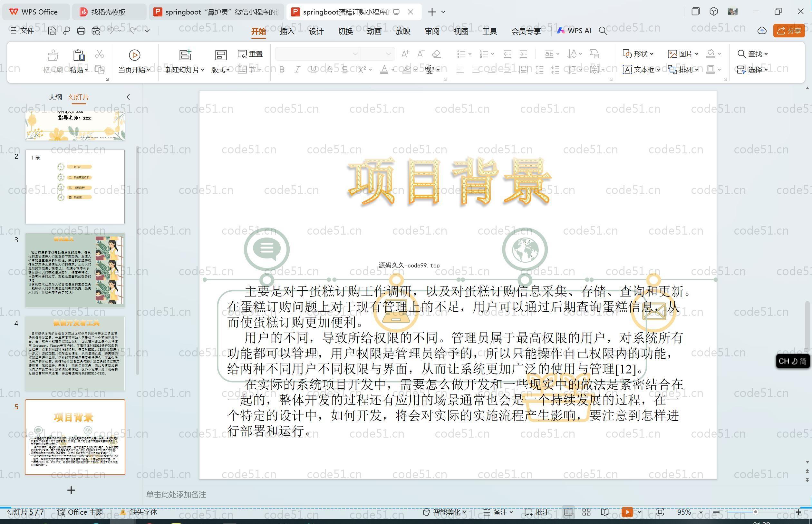Open the Review (审阅) ribbon tab

(x=432, y=31)
